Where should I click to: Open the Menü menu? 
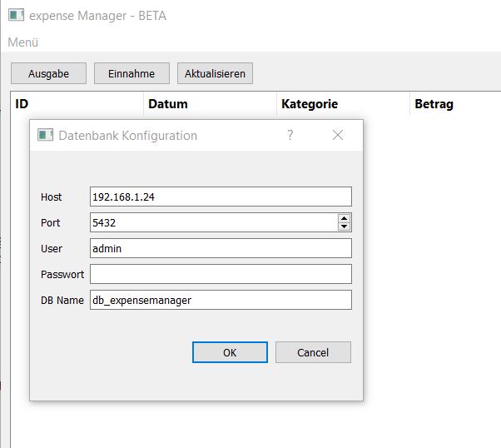[23, 42]
